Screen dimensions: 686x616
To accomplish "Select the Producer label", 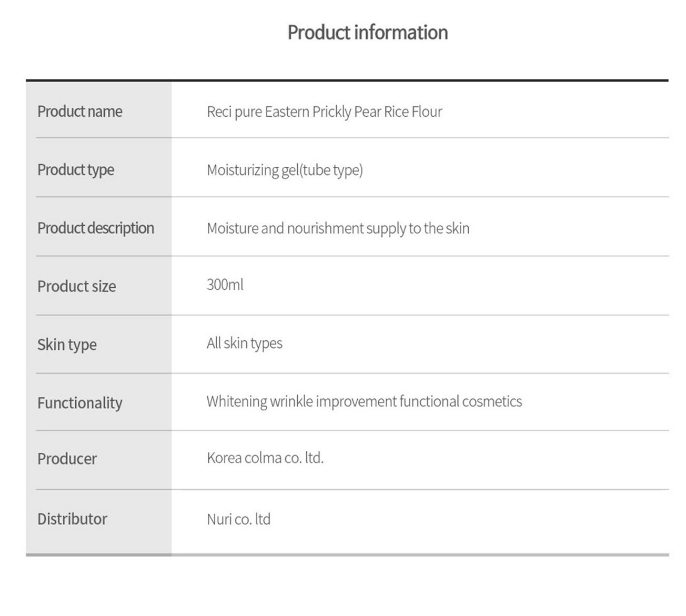I will tap(67, 459).
